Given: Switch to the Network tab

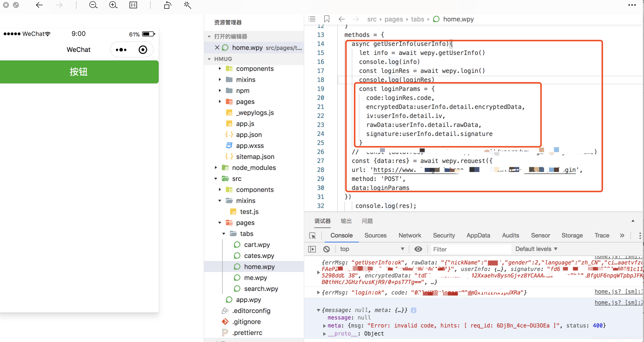Looking at the screenshot, I should click(410, 236).
